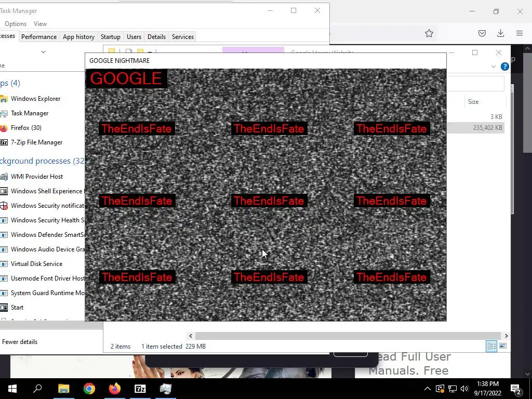The height and width of the screenshot is (399, 532).
Task: Launch Google Chrome from taskbar
Action: tap(89, 389)
